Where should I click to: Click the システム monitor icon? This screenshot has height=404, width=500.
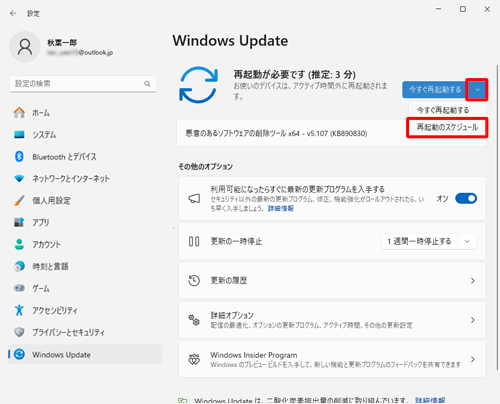pos(19,135)
